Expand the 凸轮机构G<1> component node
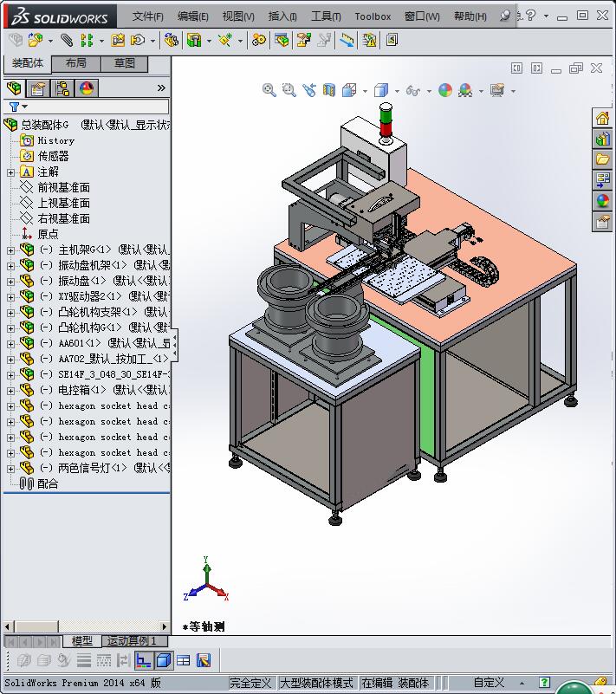 [10, 328]
